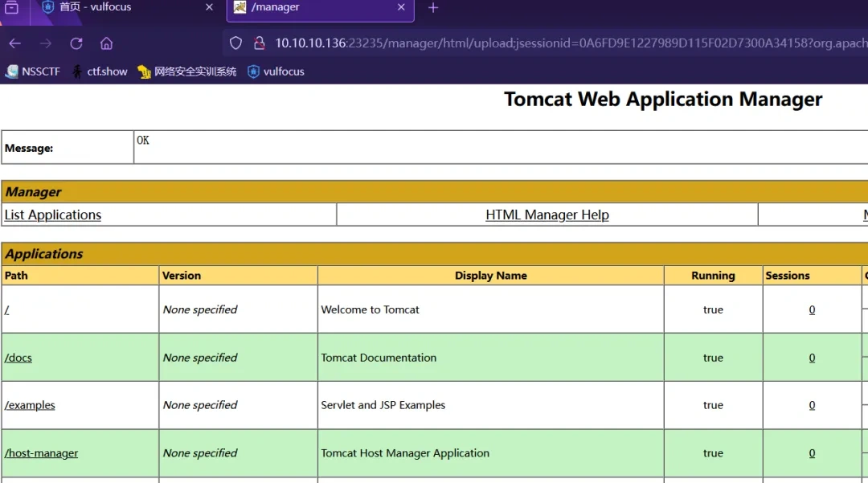Image resolution: width=868 pixels, height=483 pixels.
Task: Open the recent browsing view icon
Action: (x=11, y=7)
